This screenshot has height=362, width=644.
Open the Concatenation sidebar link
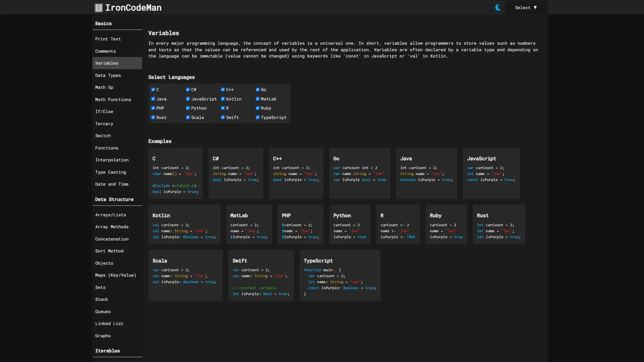[x=117, y=239]
